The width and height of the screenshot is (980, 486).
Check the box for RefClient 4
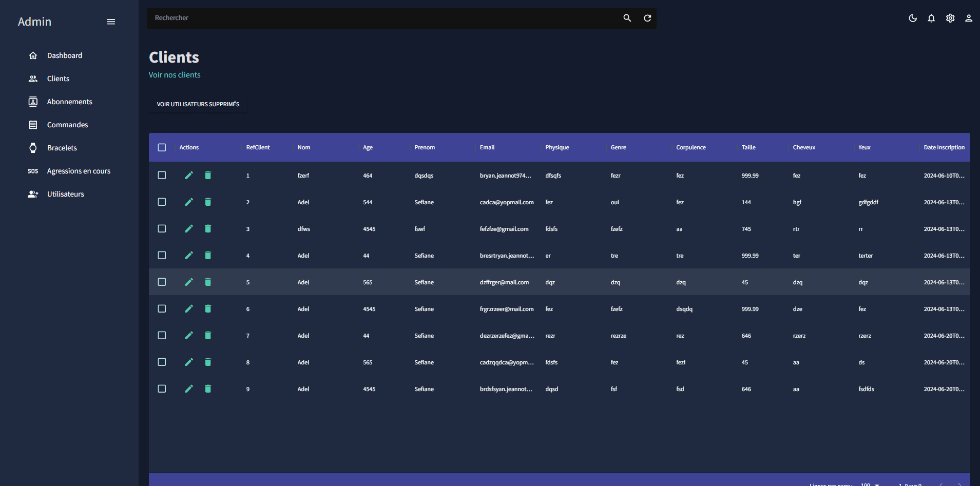(162, 255)
